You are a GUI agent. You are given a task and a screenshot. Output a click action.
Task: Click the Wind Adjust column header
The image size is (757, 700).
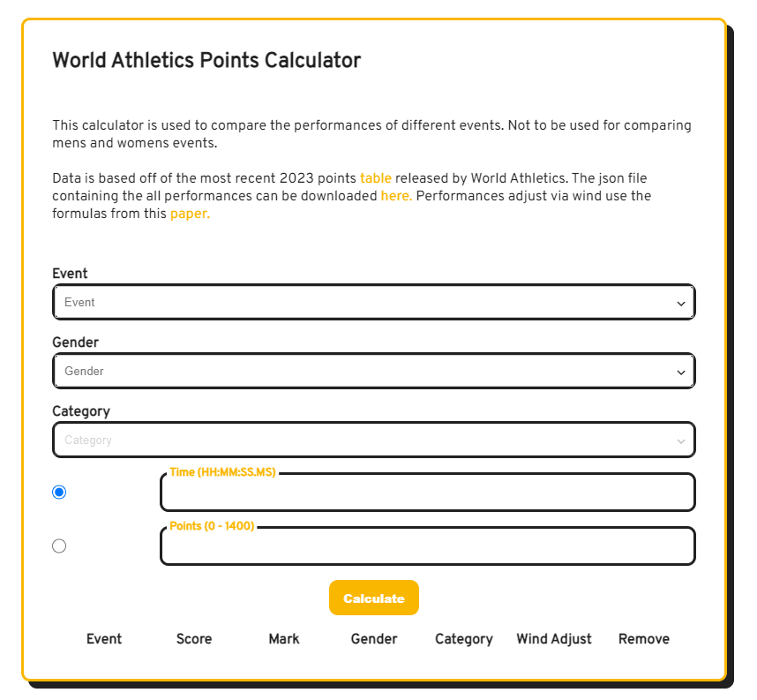click(x=554, y=638)
